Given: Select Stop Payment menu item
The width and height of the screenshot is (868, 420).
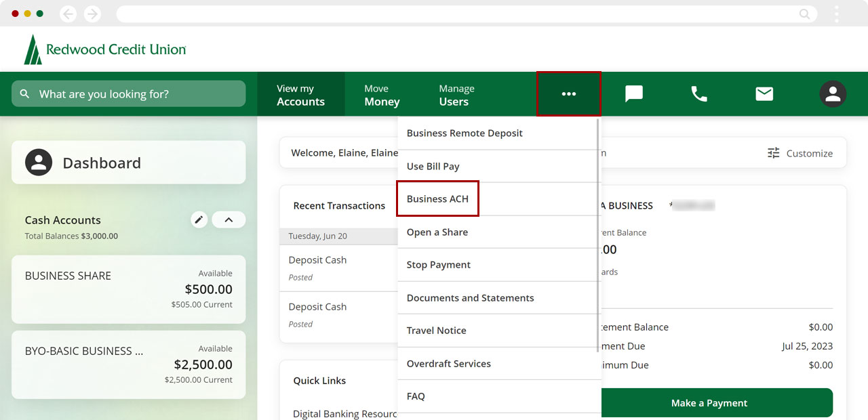Looking at the screenshot, I should (x=498, y=265).
